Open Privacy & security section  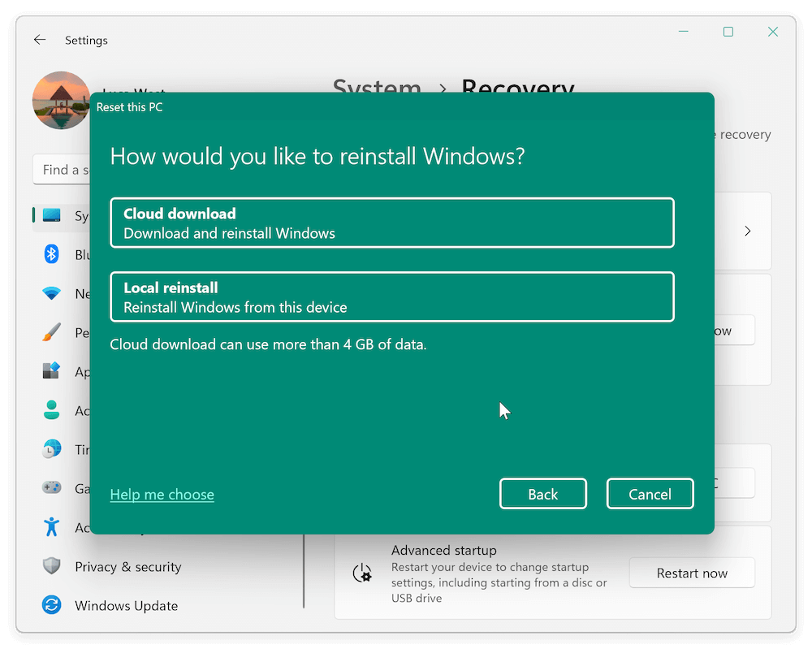tap(51, 566)
